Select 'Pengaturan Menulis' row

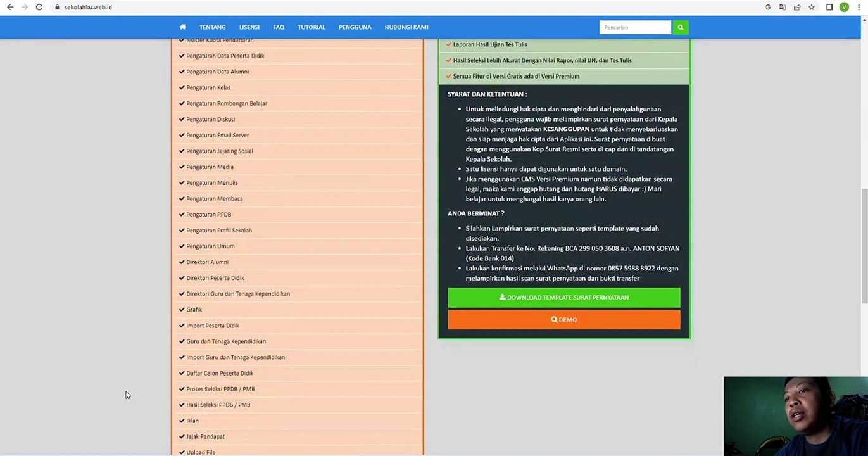tap(298, 182)
